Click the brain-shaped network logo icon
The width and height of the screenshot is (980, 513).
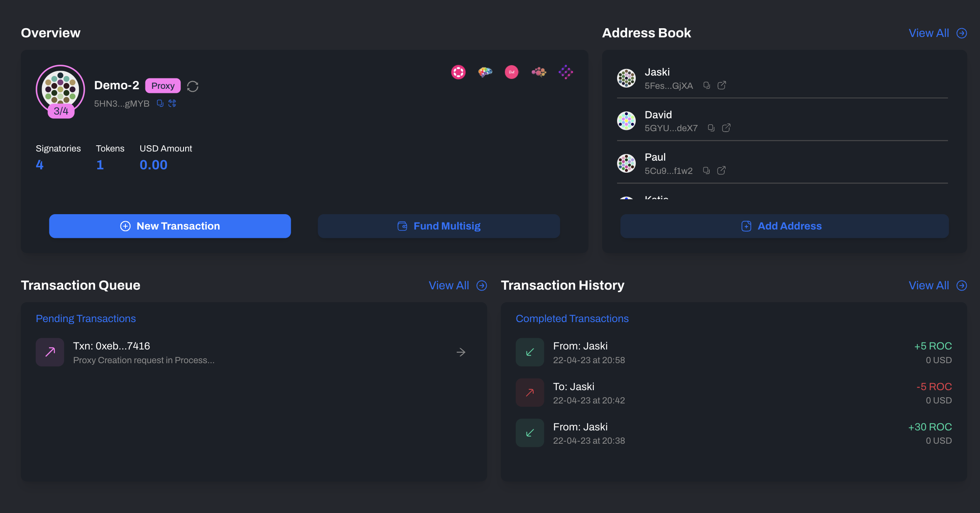pos(485,72)
